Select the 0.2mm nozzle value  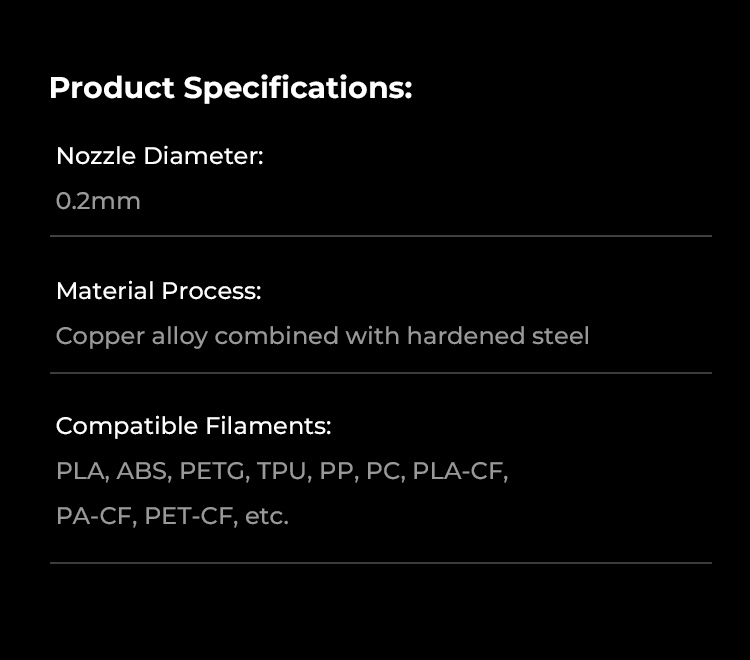pos(98,201)
